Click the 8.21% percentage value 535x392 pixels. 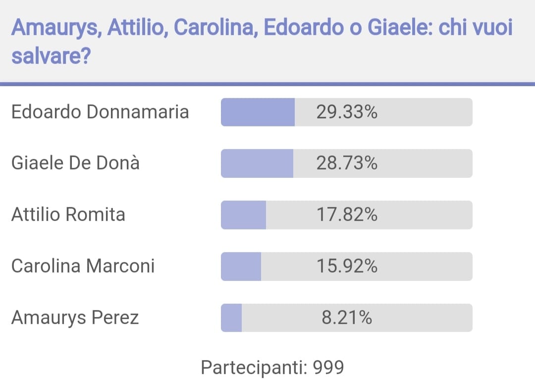[347, 318]
